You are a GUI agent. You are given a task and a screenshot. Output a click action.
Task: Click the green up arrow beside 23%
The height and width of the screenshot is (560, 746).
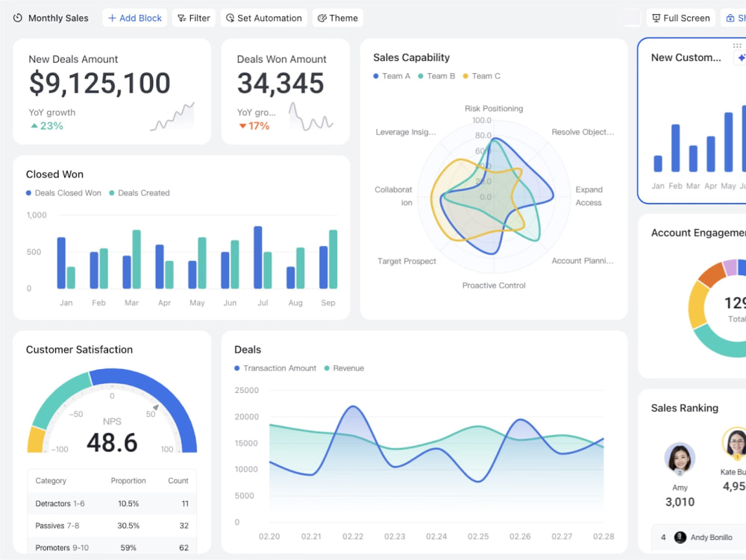[34, 126]
